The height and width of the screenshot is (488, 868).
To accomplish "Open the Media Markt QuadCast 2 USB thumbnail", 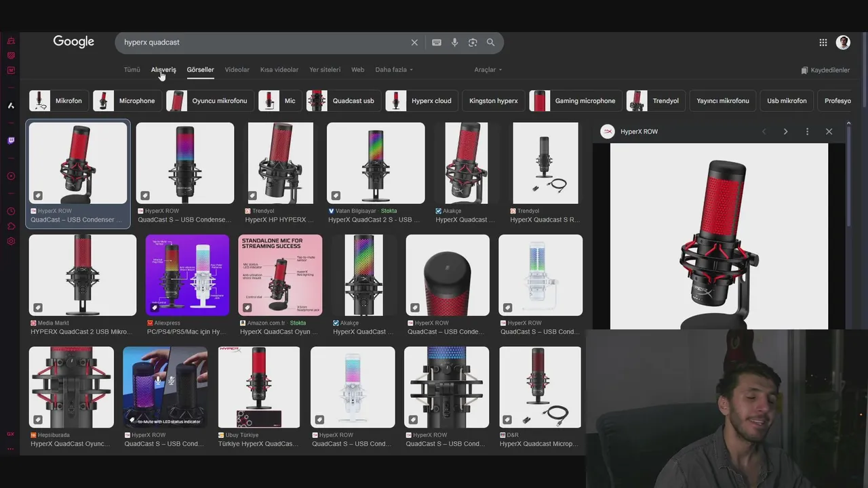I will pyautogui.click(x=83, y=275).
